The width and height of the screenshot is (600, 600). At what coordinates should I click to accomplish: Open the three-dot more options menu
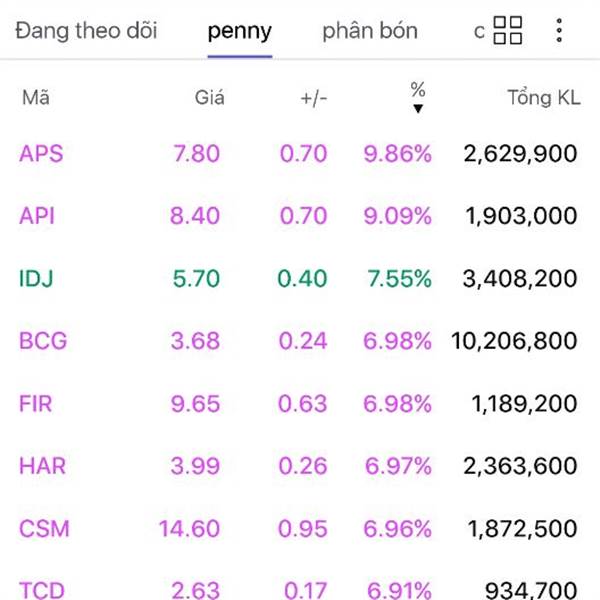point(559,30)
